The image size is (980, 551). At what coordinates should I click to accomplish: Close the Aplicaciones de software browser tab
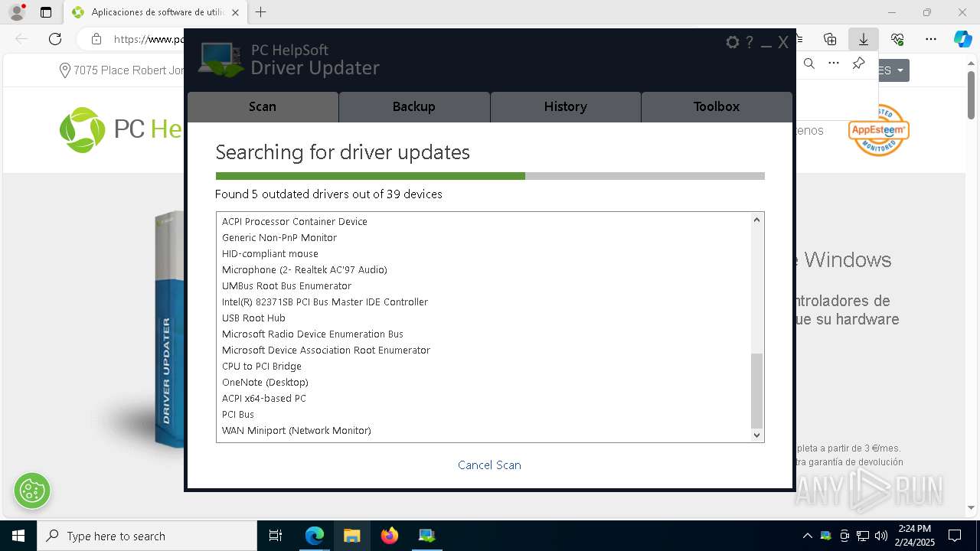(235, 12)
